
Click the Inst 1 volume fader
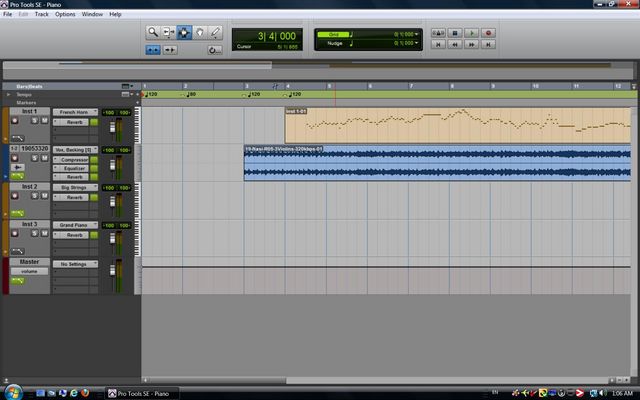(x=112, y=128)
